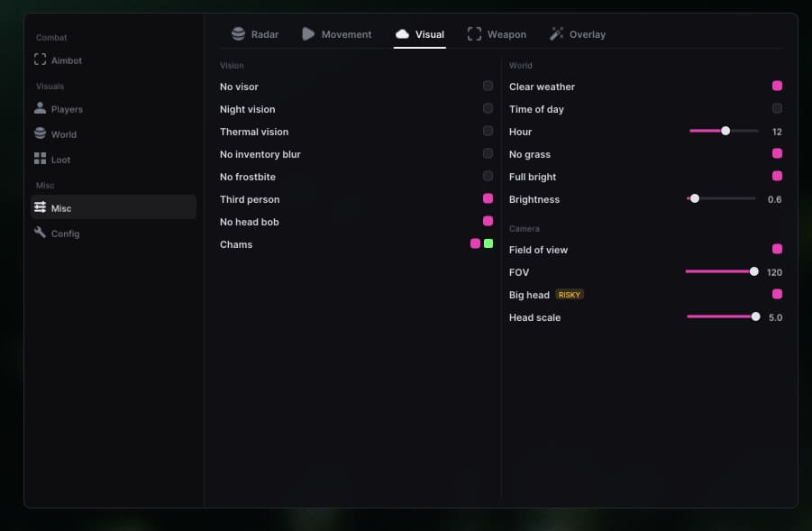
Task: Turn off Big head checkbox
Action: [x=778, y=294]
